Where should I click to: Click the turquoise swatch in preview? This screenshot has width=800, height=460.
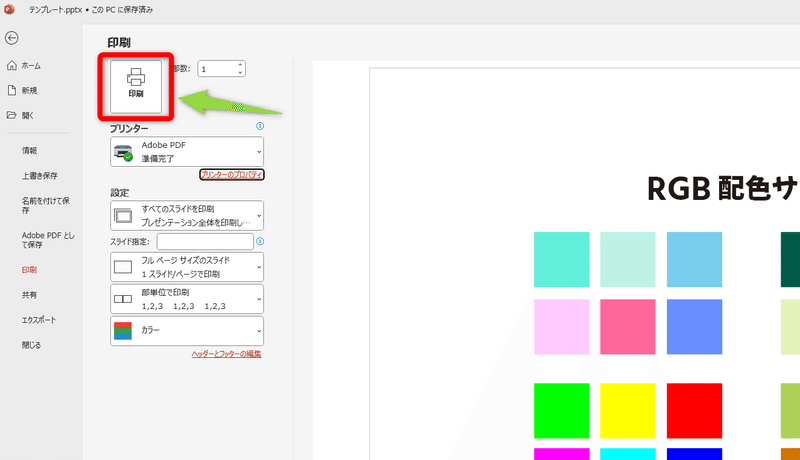click(562, 260)
